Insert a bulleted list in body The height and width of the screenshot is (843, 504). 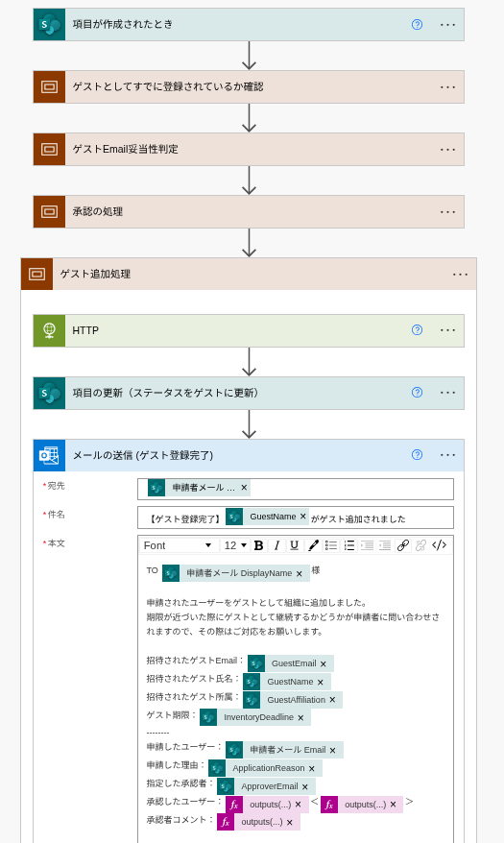[331, 545]
